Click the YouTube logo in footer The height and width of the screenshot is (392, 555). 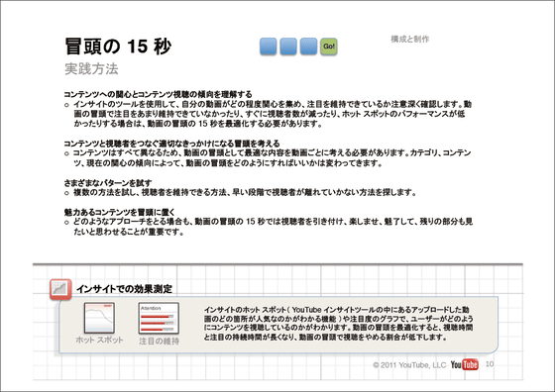coord(465,364)
